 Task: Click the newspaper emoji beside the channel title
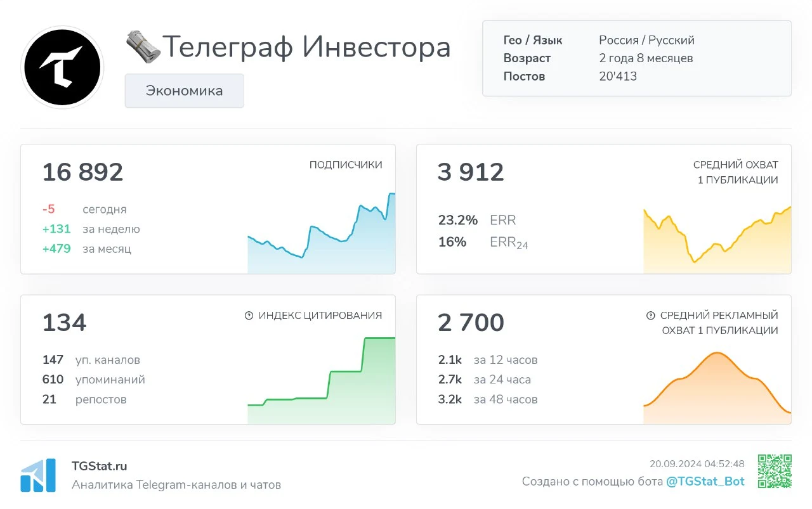click(142, 47)
